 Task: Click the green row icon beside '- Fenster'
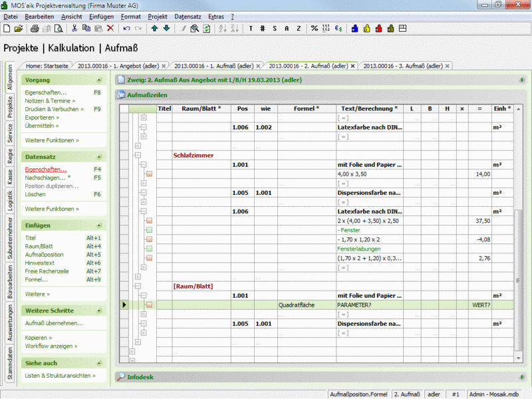tap(149, 230)
